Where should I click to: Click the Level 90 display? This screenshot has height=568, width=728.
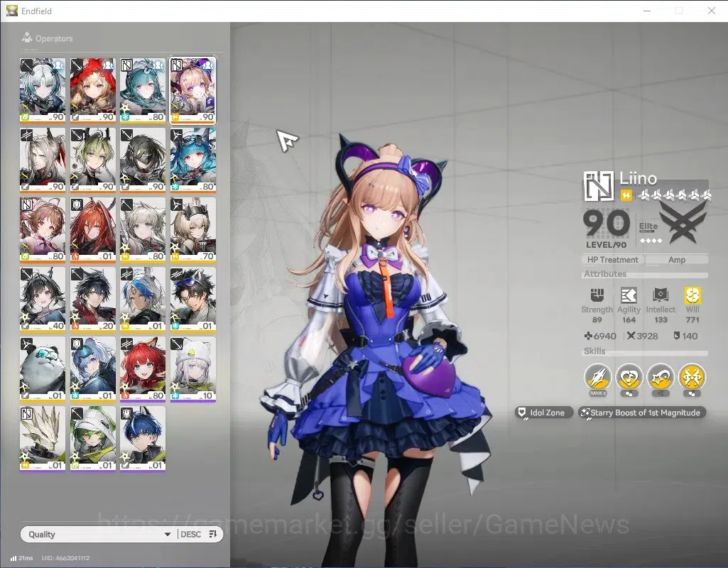point(607,229)
